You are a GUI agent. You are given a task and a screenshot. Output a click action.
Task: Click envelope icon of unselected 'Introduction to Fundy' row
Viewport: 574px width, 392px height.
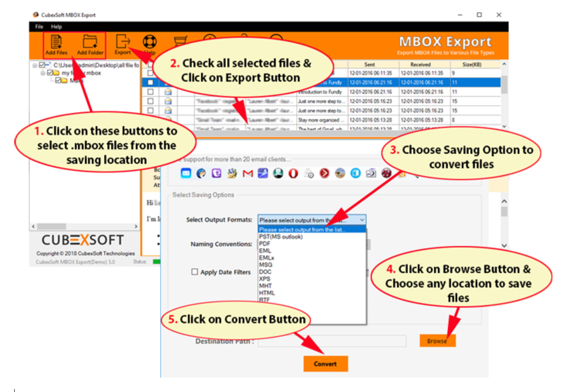pos(168,92)
